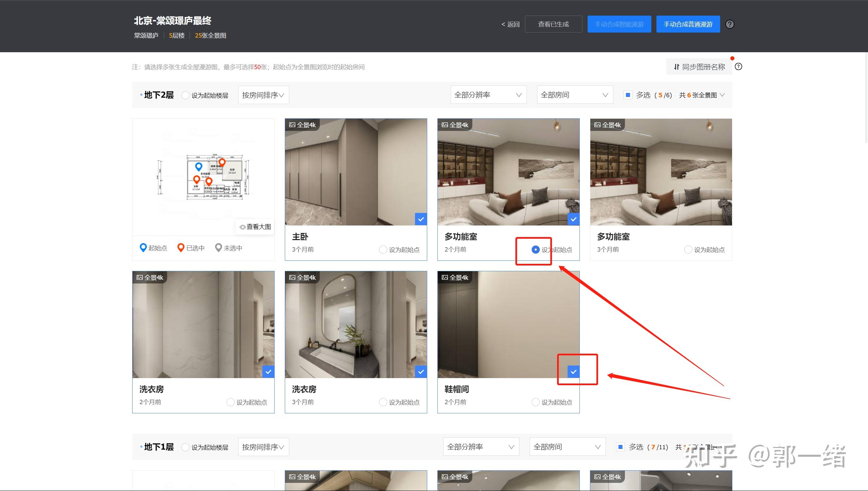Set 鞋帽间 as the starting point
Viewport: 868px width, 491px height.
[535, 402]
